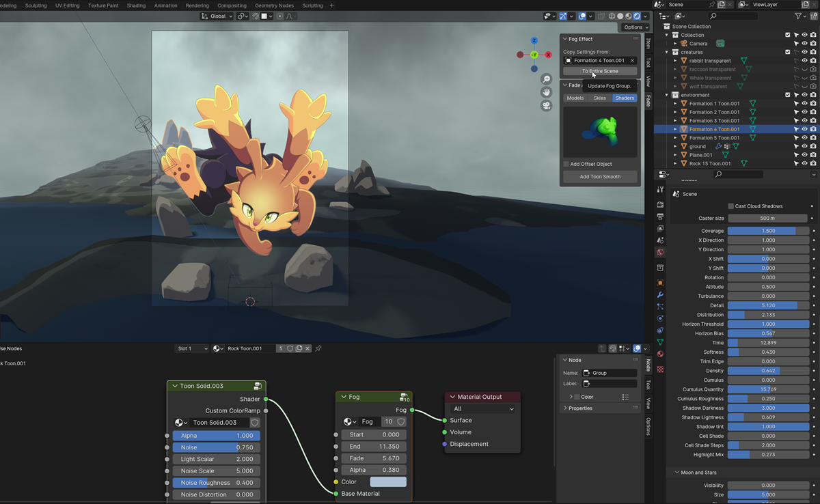This screenshot has height=504, width=820.
Task: Uncheck the creatures collection checkbox
Action: 788,52
